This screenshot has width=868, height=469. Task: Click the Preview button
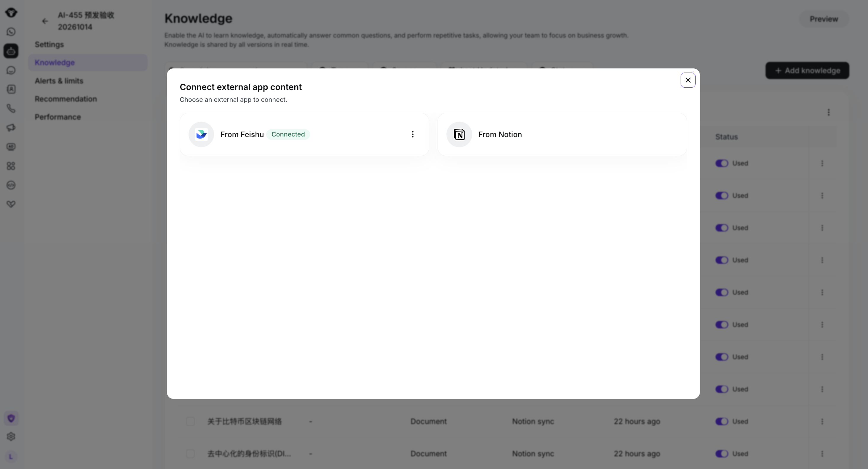[x=824, y=19]
